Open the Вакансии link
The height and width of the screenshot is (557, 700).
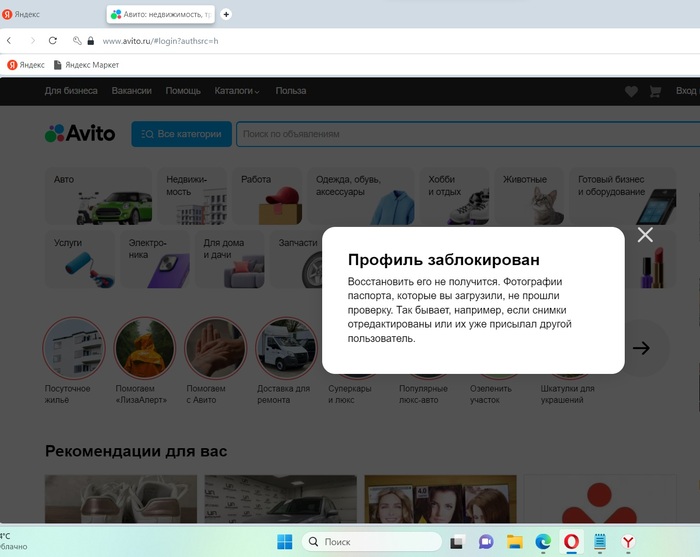(132, 91)
